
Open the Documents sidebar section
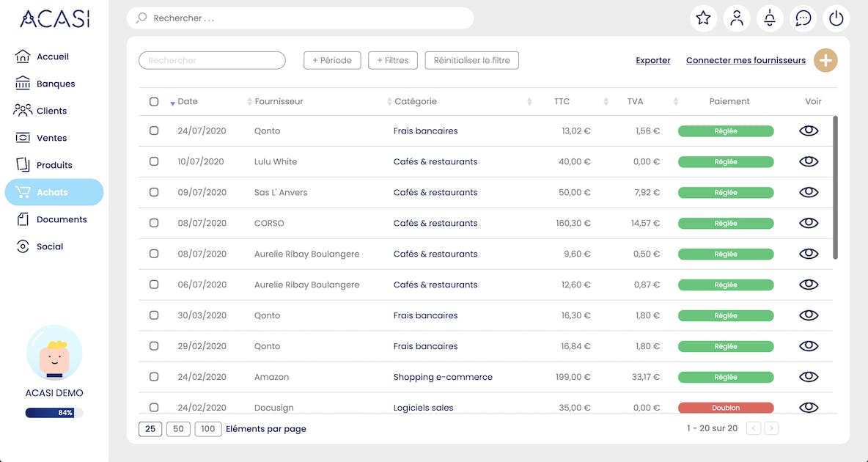(x=62, y=219)
